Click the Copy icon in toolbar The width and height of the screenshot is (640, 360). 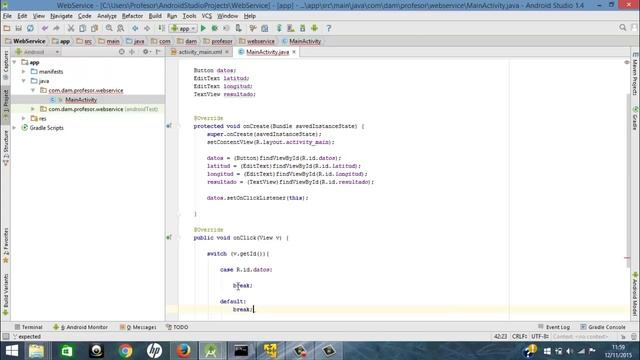click(82, 28)
